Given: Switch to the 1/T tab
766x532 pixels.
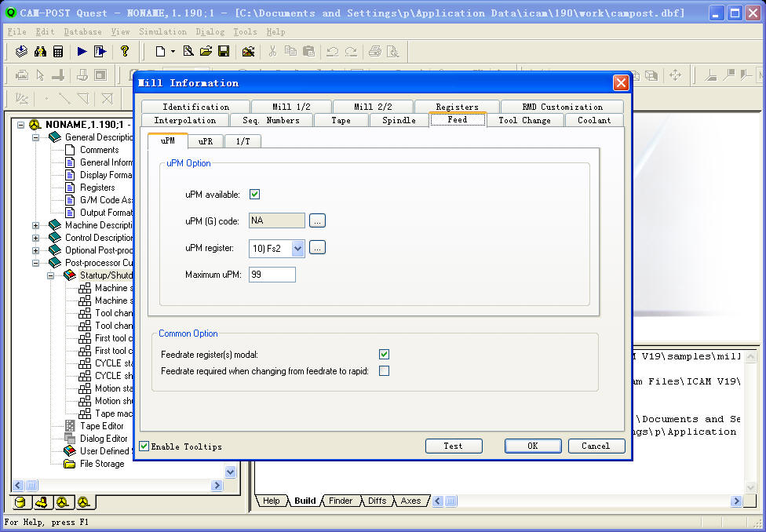Looking at the screenshot, I should click(243, 141).
